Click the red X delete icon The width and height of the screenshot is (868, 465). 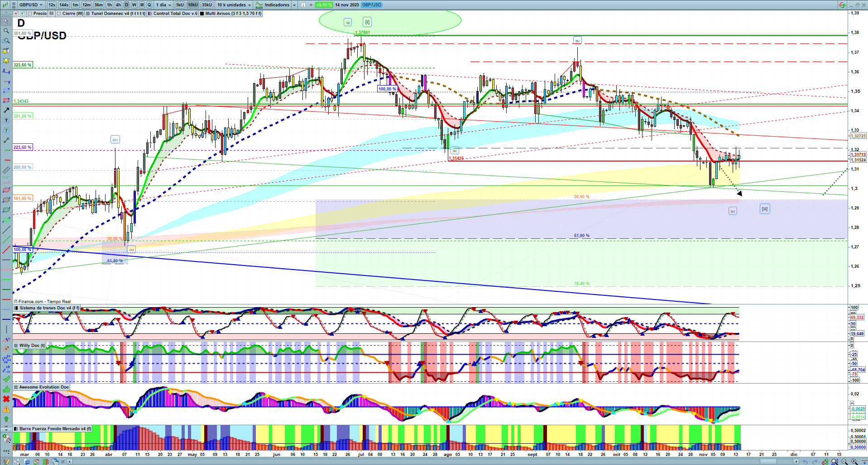[6, 399]
